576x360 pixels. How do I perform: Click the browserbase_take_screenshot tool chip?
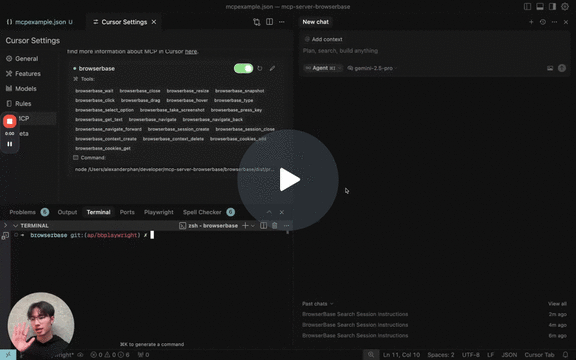172,110
